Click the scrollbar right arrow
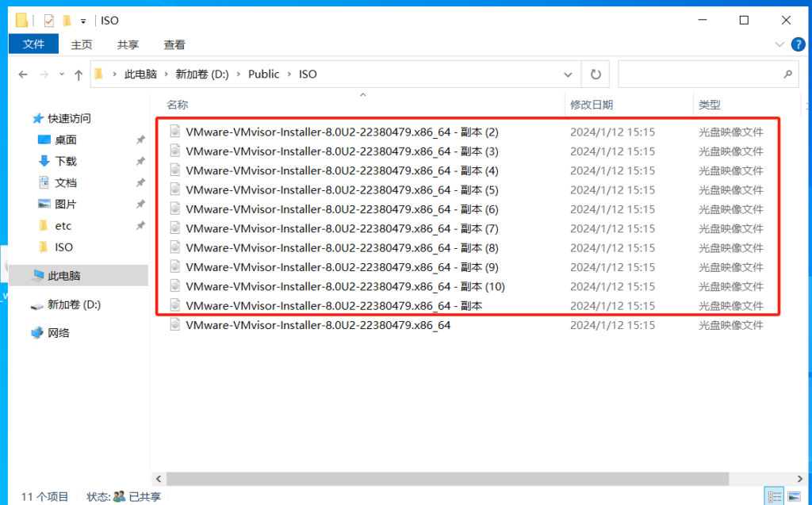This screenshot has width=812, height=505. click(799, 479)
